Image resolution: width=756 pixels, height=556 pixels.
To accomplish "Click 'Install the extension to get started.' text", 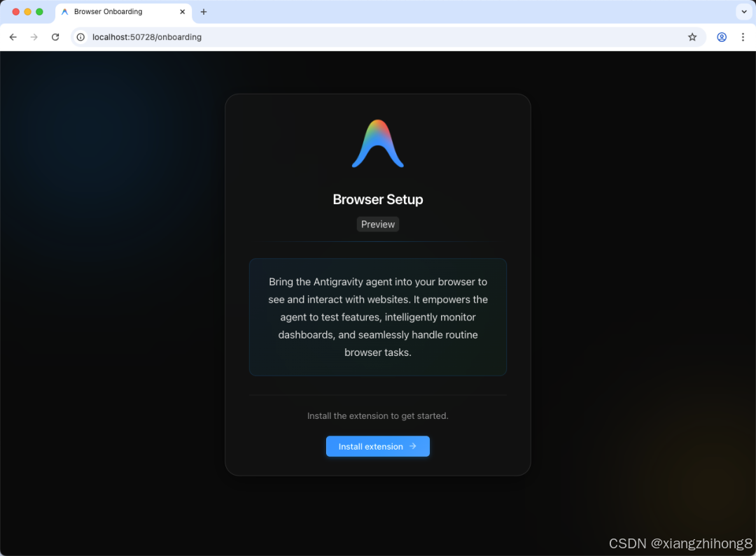I will tap(378, 416).
